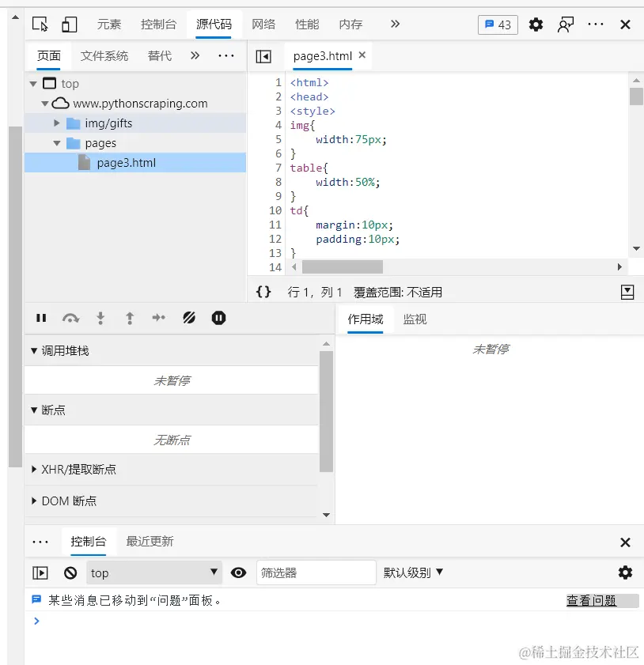The image size is (644, 665).
Task: Pause script execution
Action: 41,318
